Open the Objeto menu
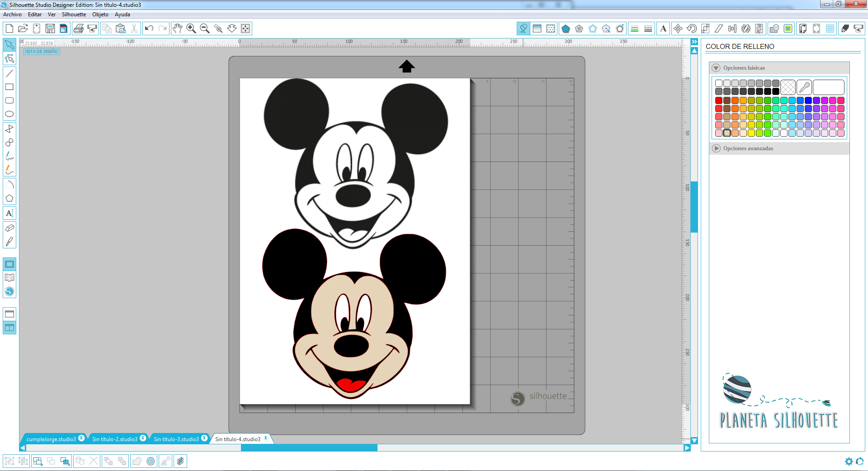The image size is (868, 471). (100, 14)
